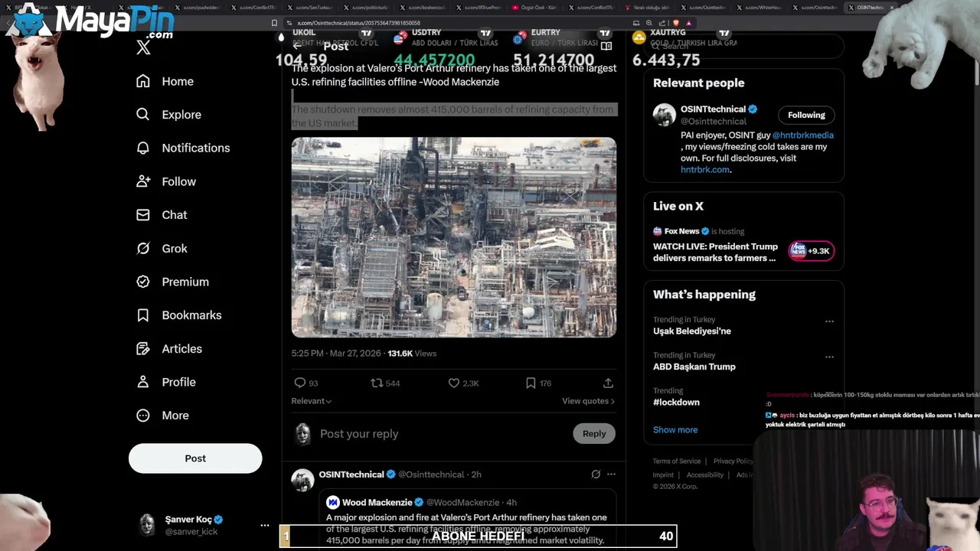This screenshot has height=551, width=980.
Task: Open Articles from the sidebar
Action: pos(168,348)
